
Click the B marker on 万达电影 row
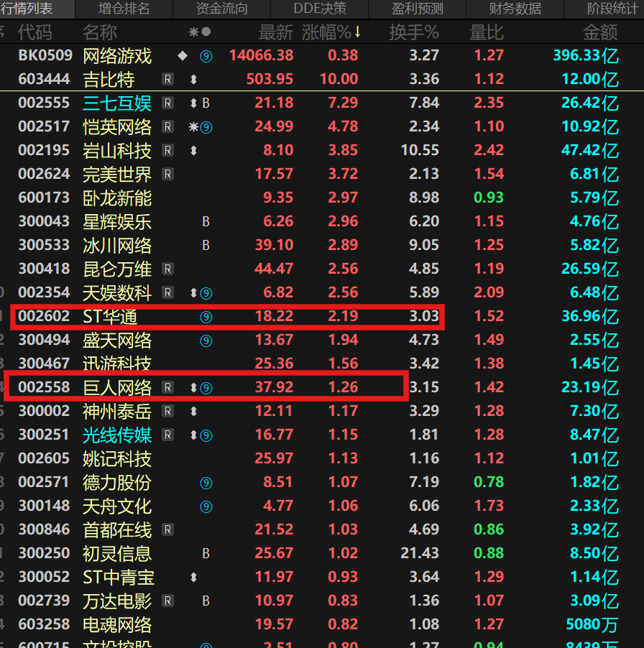tap(206, 601)
